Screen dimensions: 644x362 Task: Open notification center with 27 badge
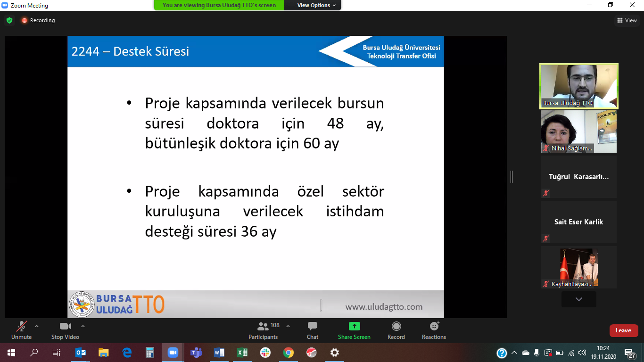tap(631, 353)
